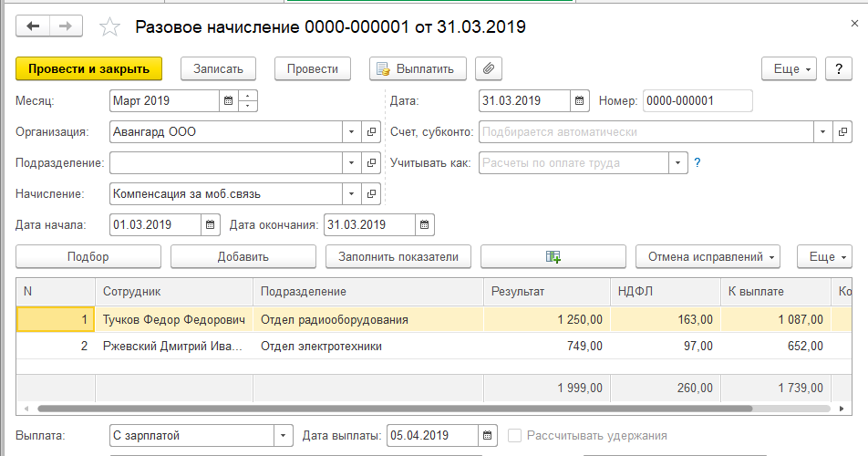
Task: Click the paperclip attachments icon
Action: point(489,68)
